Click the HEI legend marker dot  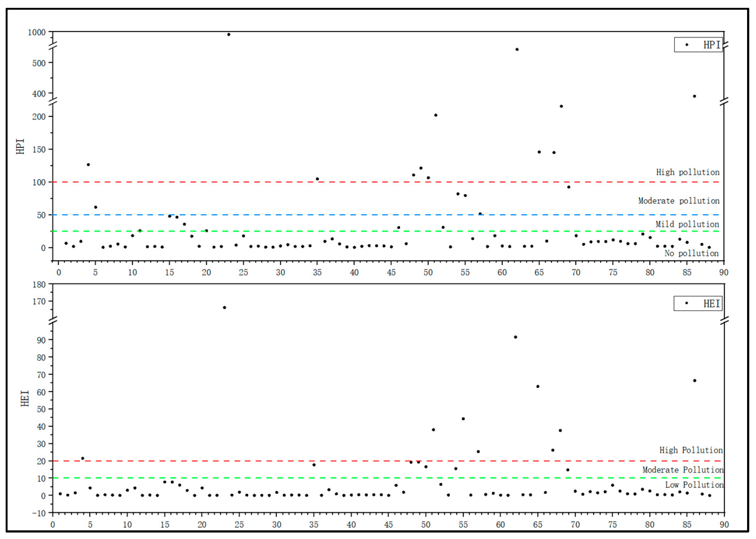pos(686,303)
